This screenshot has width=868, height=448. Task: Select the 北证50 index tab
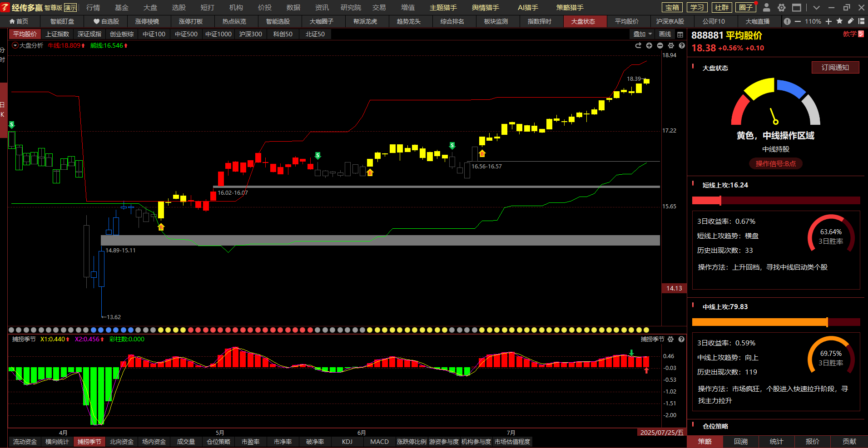pyautogui.click(x=315, y=34)
